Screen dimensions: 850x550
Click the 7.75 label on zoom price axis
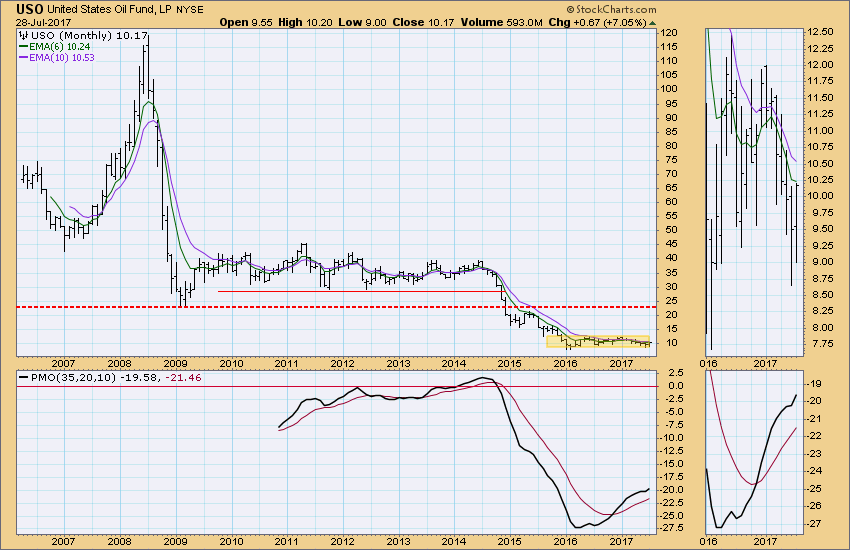[820, 344]
